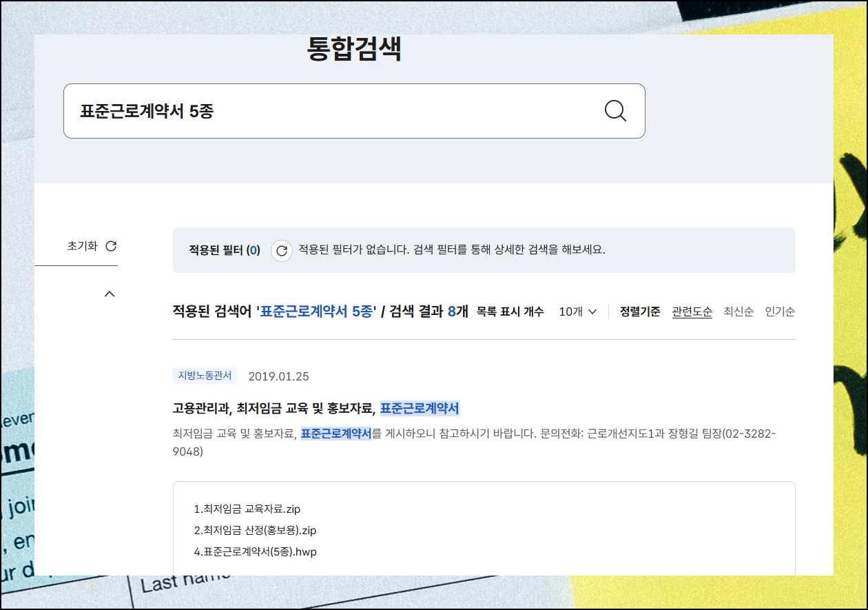Open attachment 4.표준근로계약서(5종).hwp
This screenshot has height=610, width=868.
tap(256, 551)
